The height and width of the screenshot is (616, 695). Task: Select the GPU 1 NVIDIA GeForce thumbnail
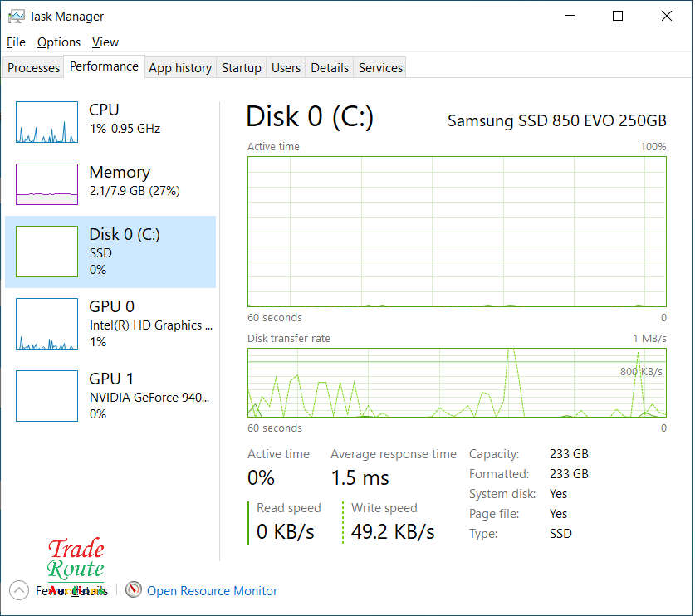46,396
